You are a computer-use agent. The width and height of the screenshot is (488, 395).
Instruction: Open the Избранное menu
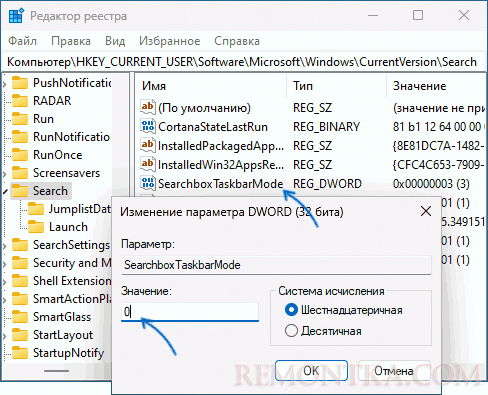(x=170, y=41)
